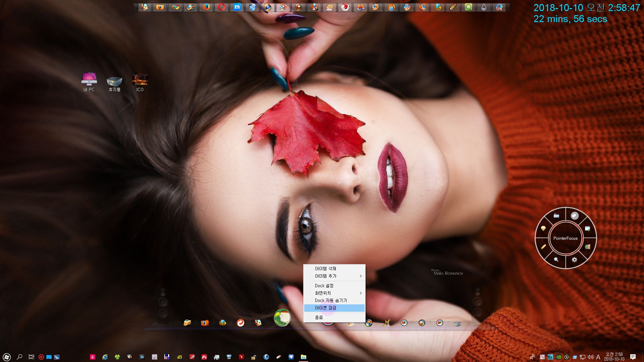The width and height of the screenshot is (644, 362).
Task: Switch the IME mode indicator A
Action: point(598,357)
